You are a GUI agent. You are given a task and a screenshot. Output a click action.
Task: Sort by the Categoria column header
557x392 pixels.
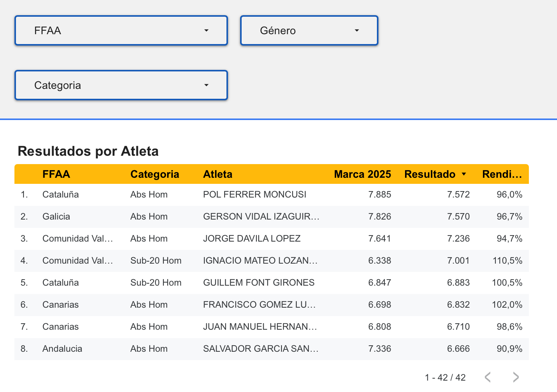click(x=155, y=174)
